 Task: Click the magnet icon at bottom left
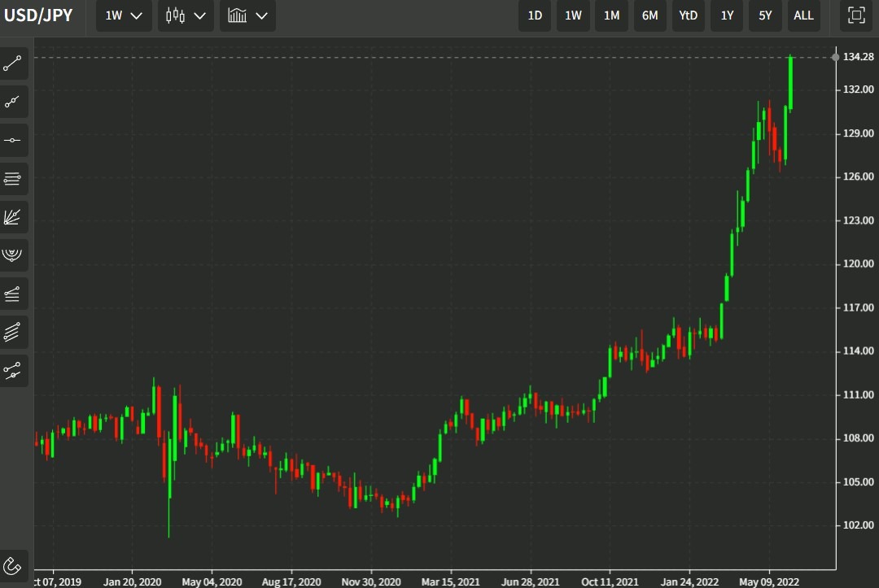(15, 565)
